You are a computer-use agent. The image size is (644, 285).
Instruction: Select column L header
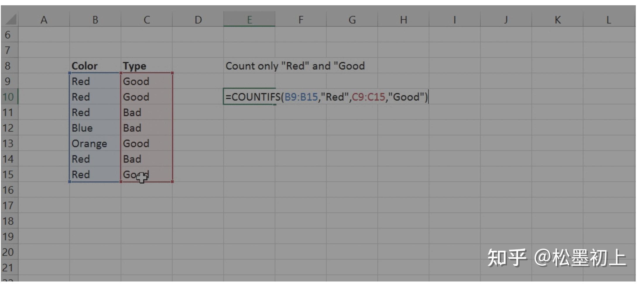[x=609, y=19]
